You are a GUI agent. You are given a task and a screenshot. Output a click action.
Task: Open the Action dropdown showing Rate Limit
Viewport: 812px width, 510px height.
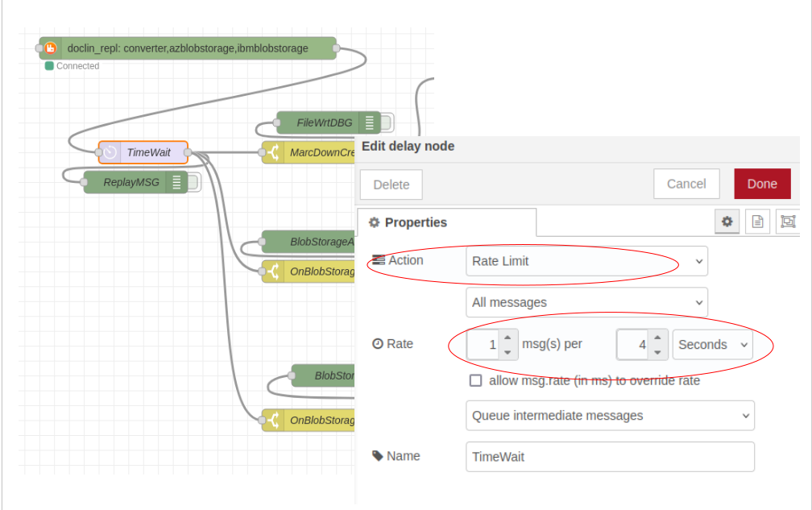pyautogui.click(x=586, y=261)
